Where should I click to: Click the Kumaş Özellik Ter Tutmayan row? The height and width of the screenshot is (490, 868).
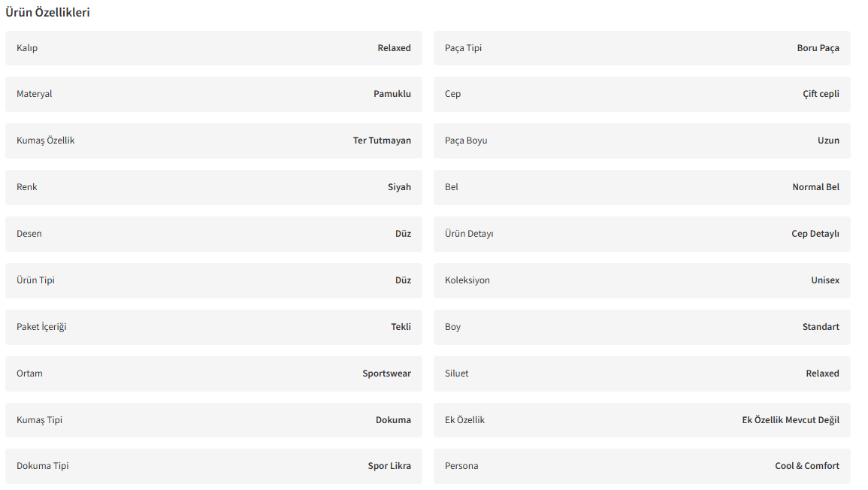[213, 141]
